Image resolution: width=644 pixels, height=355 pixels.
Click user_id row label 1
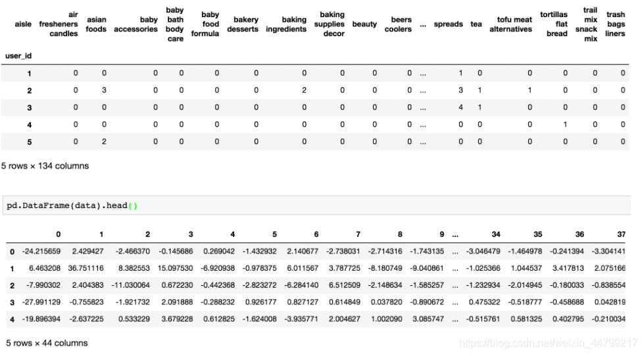pos(29,74)
